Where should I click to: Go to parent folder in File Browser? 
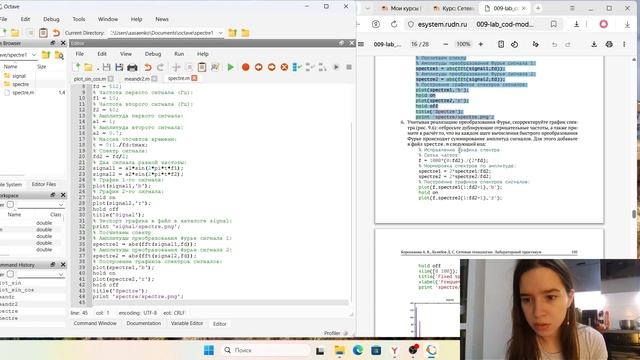click(x=46, y=55)
